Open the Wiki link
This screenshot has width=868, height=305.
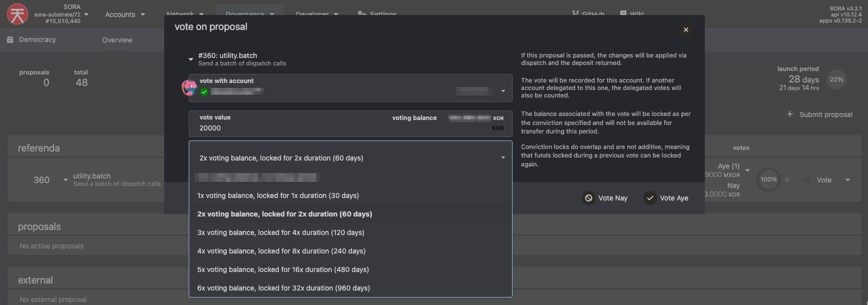pos(632,13)
